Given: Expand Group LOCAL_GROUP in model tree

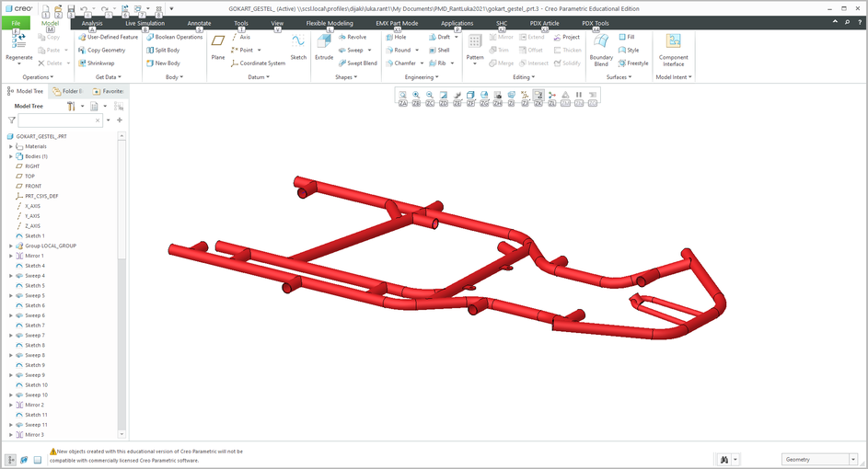Looking at the screenshot, I should (11, 246).
